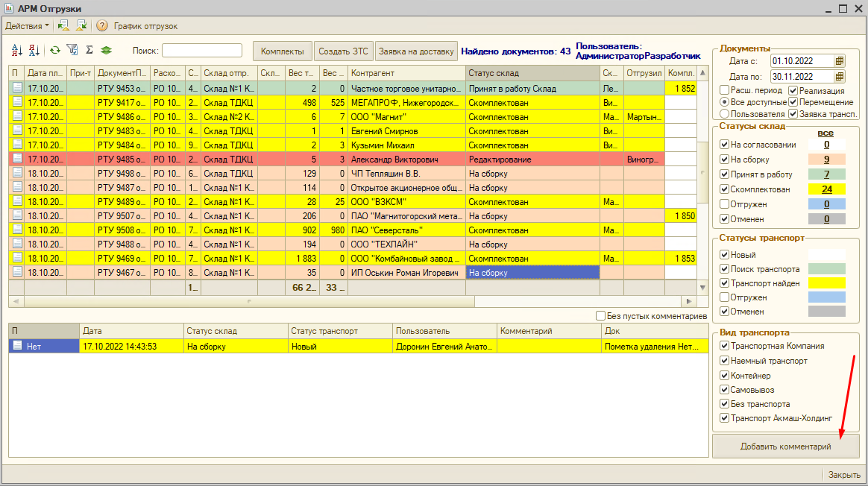This screenshot has height=486, width=868.
Task: Click the table vertical scrollbar down arrow
Action: click(x=702, y=288)
